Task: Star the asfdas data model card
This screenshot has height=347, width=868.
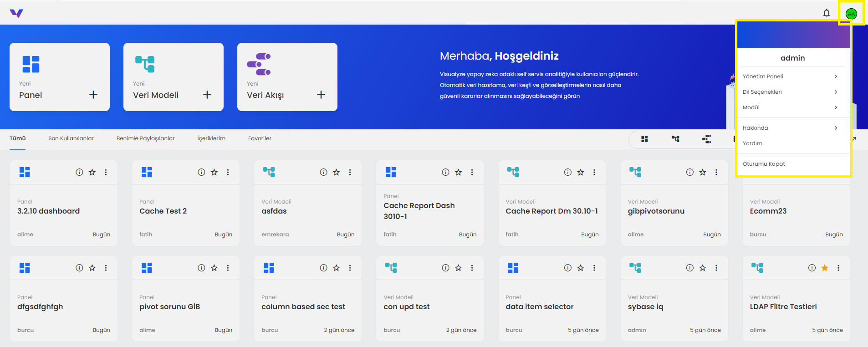Action: pyautogui.click(x=336, y=172)
